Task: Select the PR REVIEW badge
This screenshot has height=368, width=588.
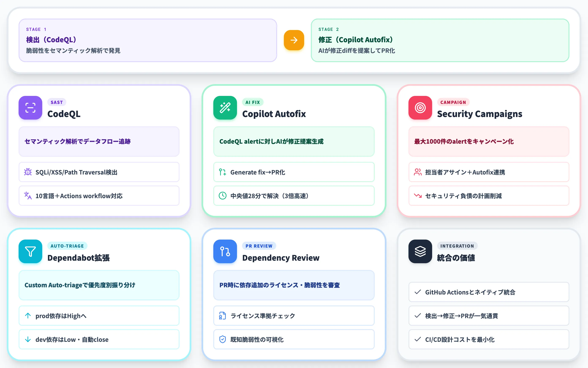Action: pyautogui.click(x=259, y=246)
